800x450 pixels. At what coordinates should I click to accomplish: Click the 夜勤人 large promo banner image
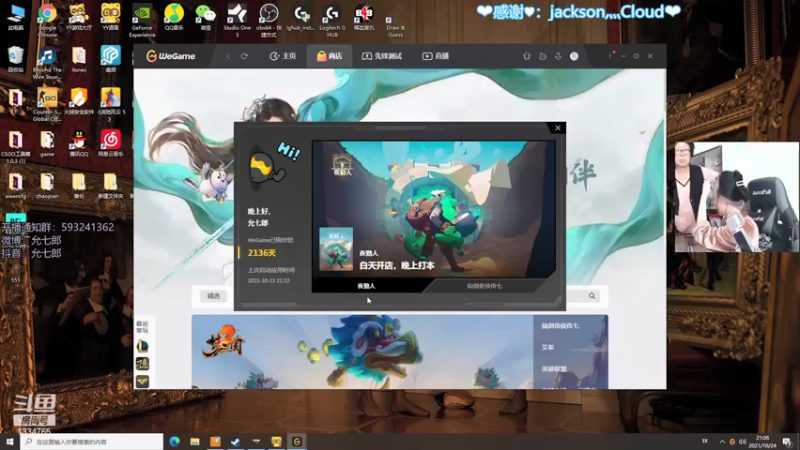(434, 209)
